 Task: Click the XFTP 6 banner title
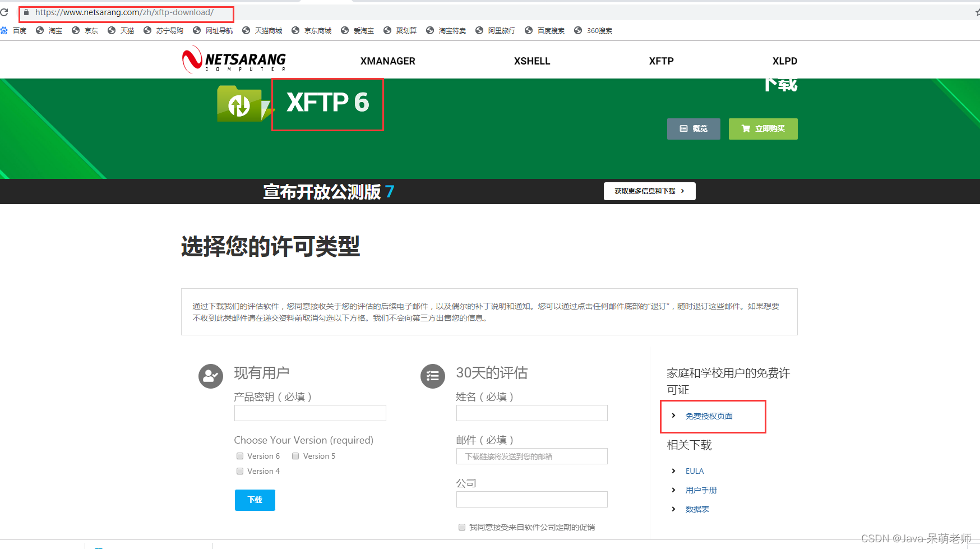[x=328, y=103]
